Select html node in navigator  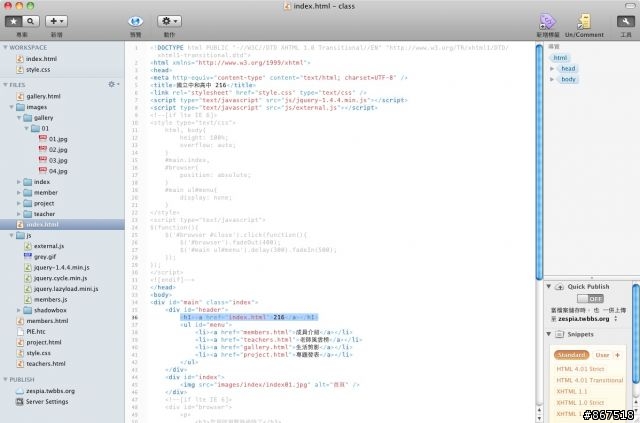[560, 58]
